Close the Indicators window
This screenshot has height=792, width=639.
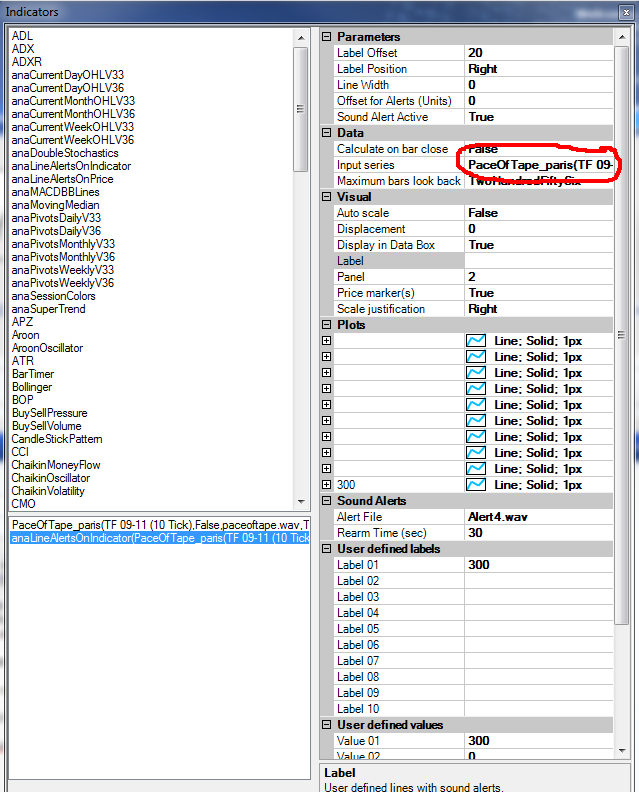click(626, 12)
